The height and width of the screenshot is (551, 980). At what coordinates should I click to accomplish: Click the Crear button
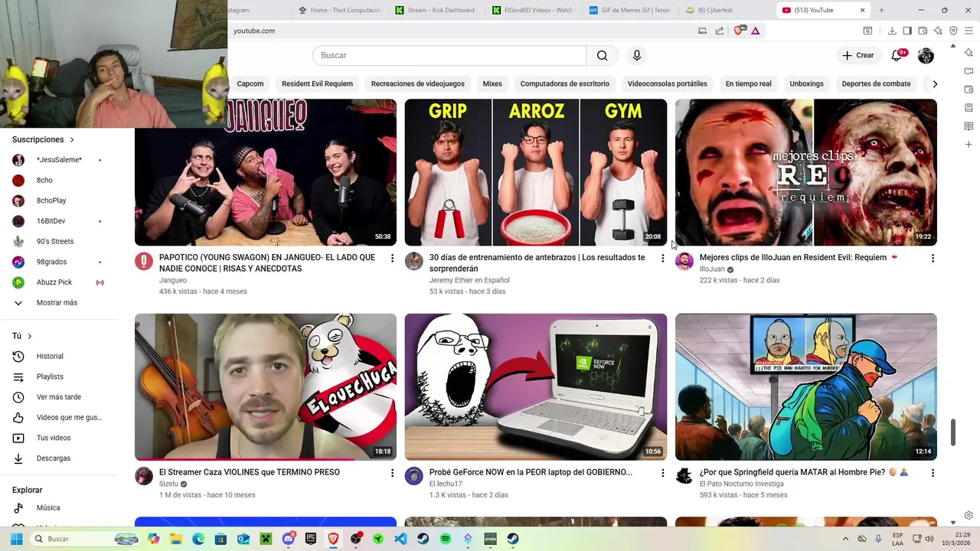tap(857, 55)
